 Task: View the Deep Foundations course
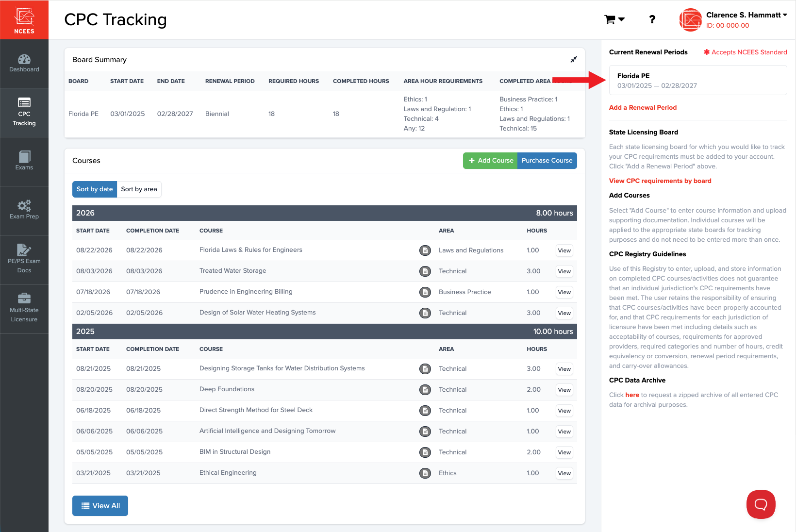pyautogui.click(x=564, y=390)
